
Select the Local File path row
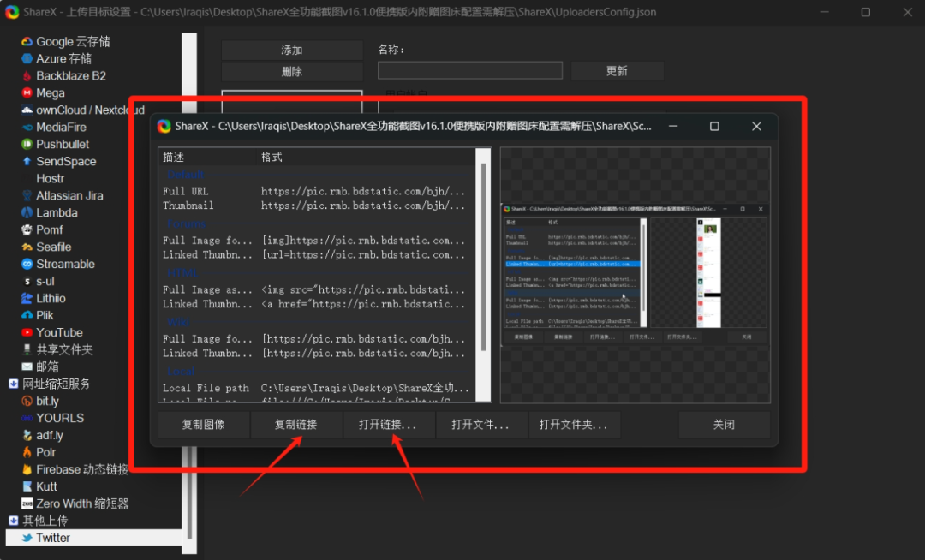[317, 388]
